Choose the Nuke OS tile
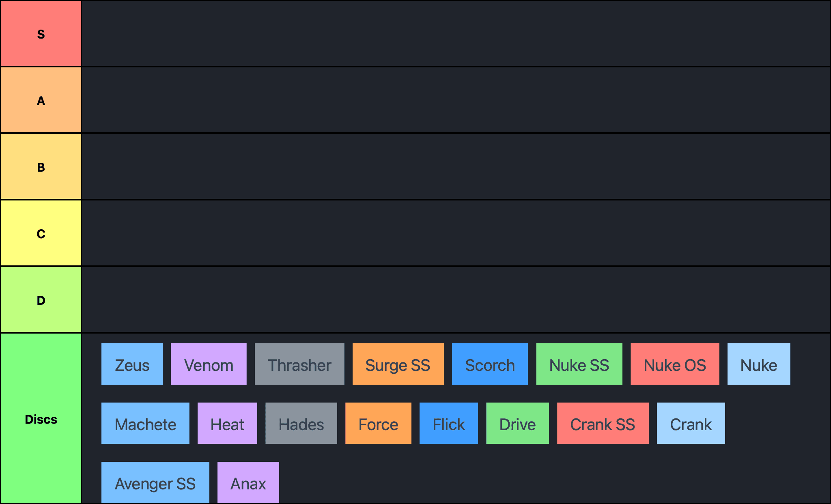The height and width of the screenshot is (504, 831). (675, 364)
